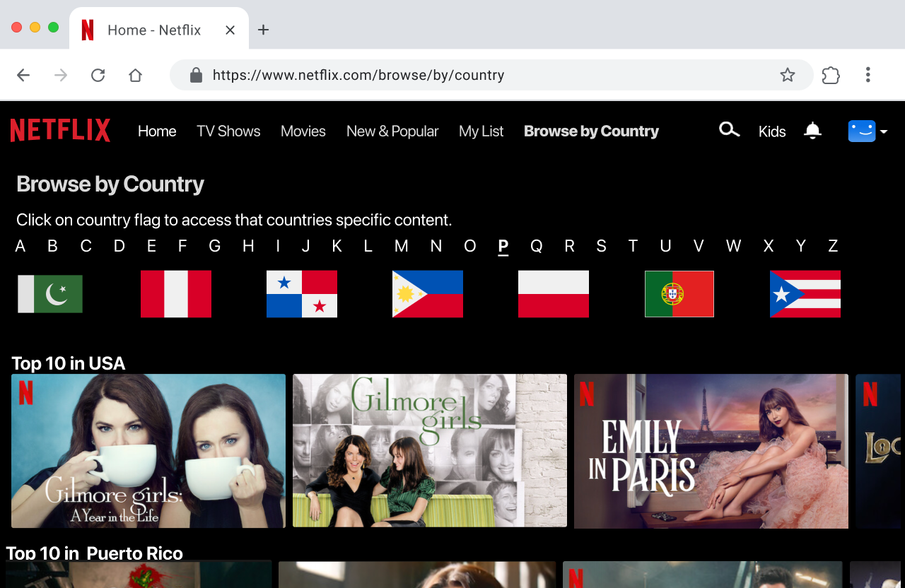Click the browser home icon
Image resolution: width=905 pixels, height=588 pixels.
(135, 75)
